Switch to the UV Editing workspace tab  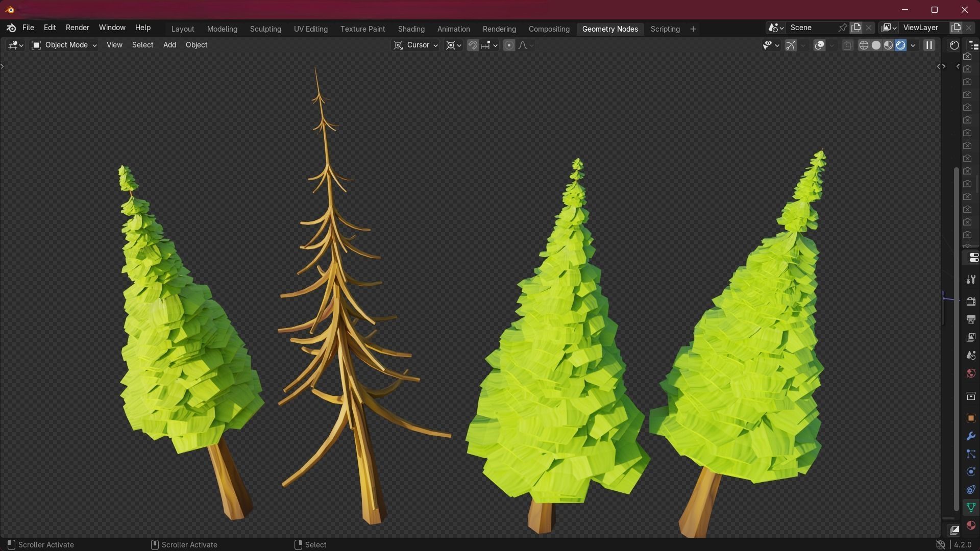pos(310,29)
